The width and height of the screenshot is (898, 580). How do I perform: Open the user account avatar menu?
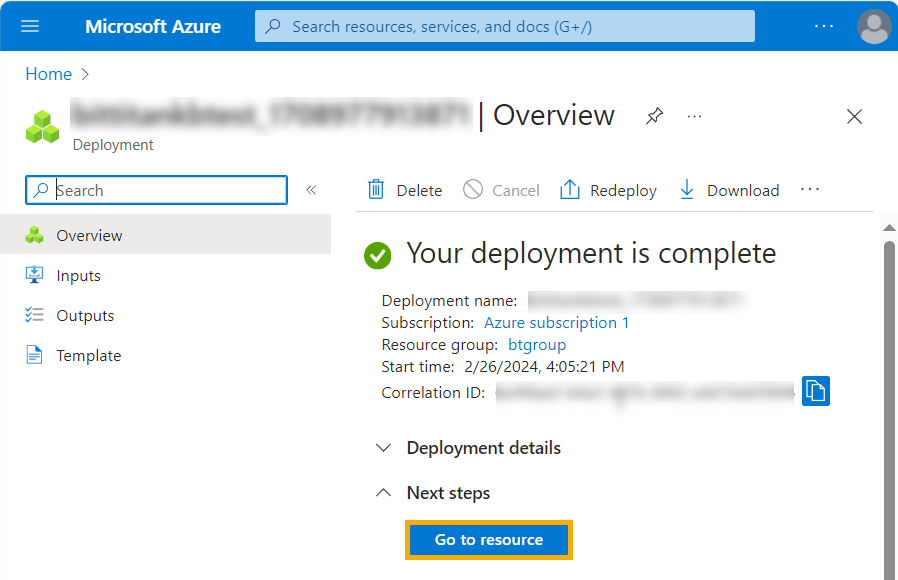874,26
